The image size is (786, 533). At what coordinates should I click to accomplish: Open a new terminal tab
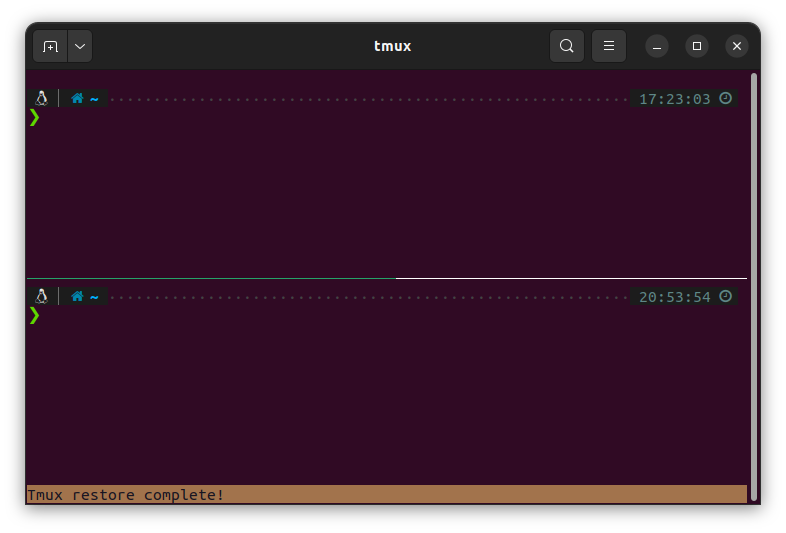pos(50,46)
